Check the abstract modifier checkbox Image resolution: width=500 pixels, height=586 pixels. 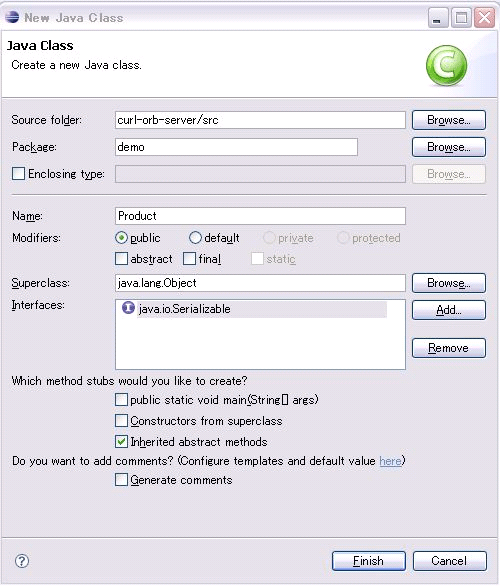point(121,259)
